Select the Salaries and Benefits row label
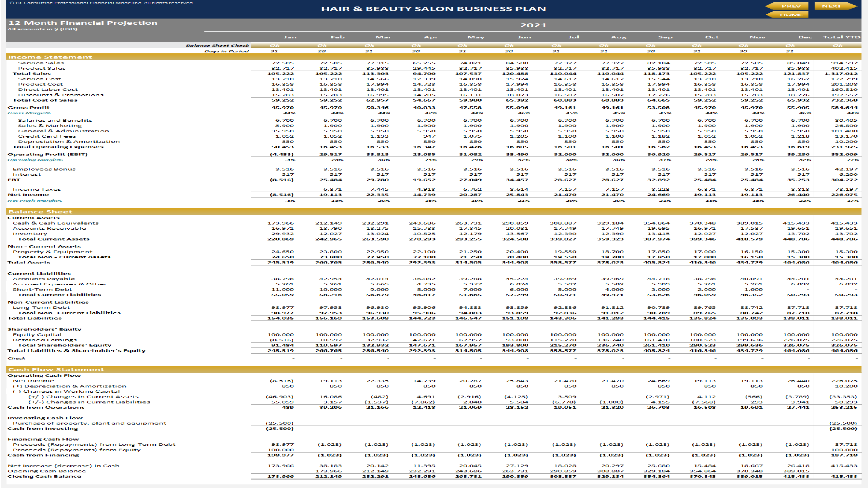 pos(55,120)
